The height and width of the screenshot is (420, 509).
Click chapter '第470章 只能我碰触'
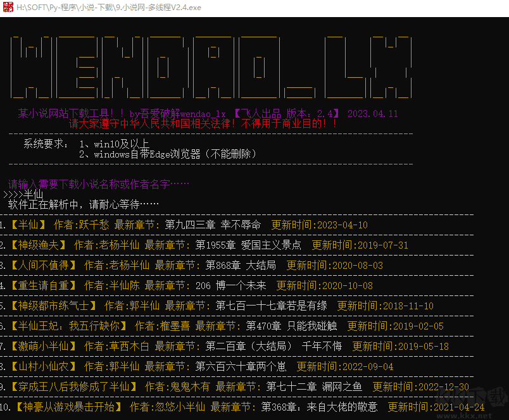291,326
